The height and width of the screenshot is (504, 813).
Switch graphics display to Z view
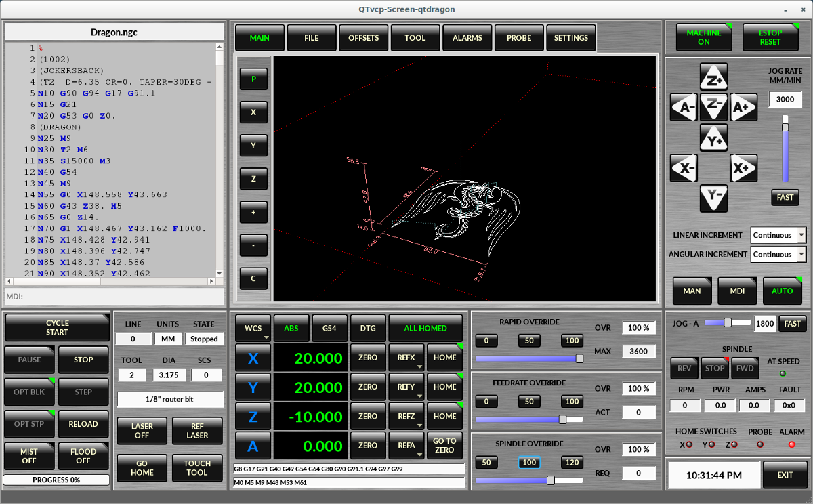click(x=253, y=179)
